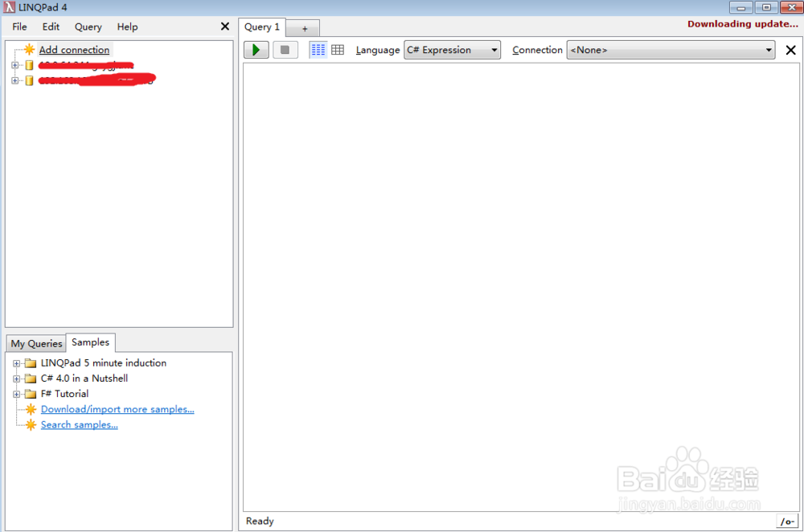Click the LINQPad 5 minute induction folder icon
Screen dimensions: 804x532
point(31,363)
